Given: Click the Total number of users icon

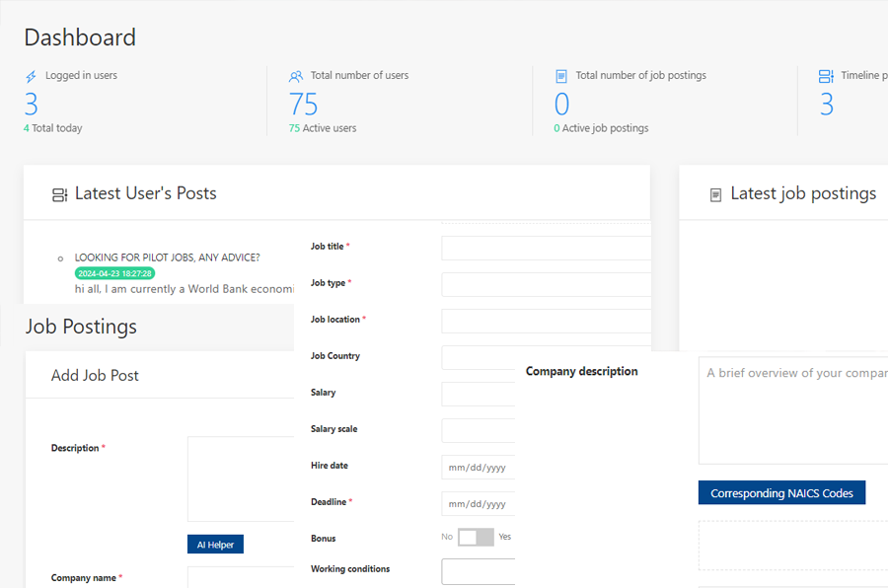Looking at the screenshot, I should click(x=296, y=76).
